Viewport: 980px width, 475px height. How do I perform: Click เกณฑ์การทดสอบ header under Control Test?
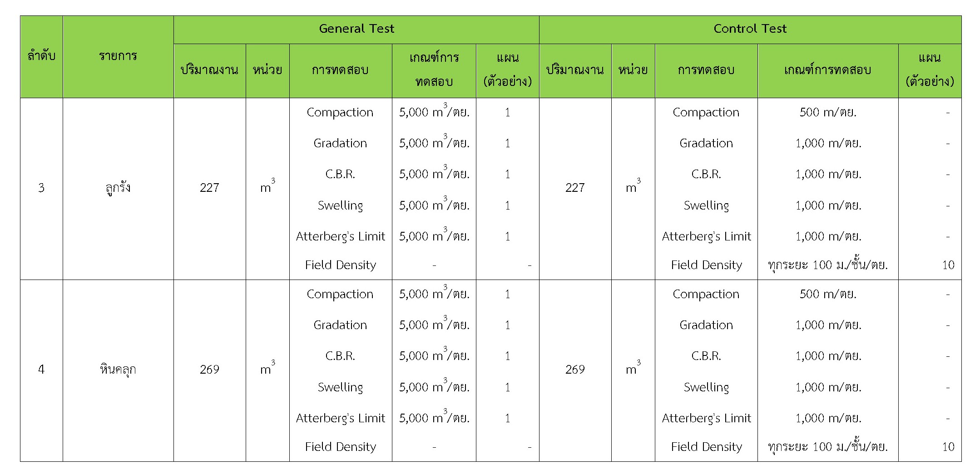(x=827, y=70)
